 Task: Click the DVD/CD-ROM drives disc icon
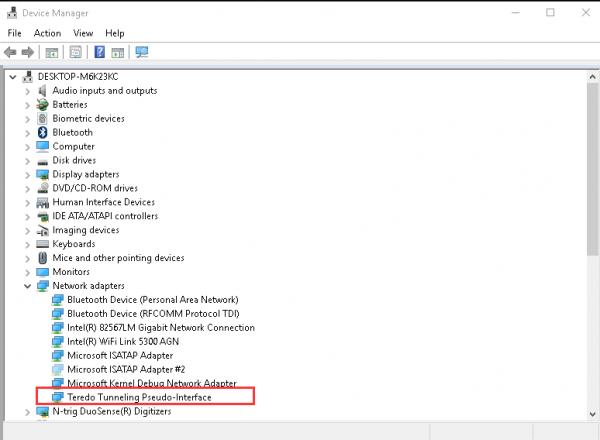42,188
